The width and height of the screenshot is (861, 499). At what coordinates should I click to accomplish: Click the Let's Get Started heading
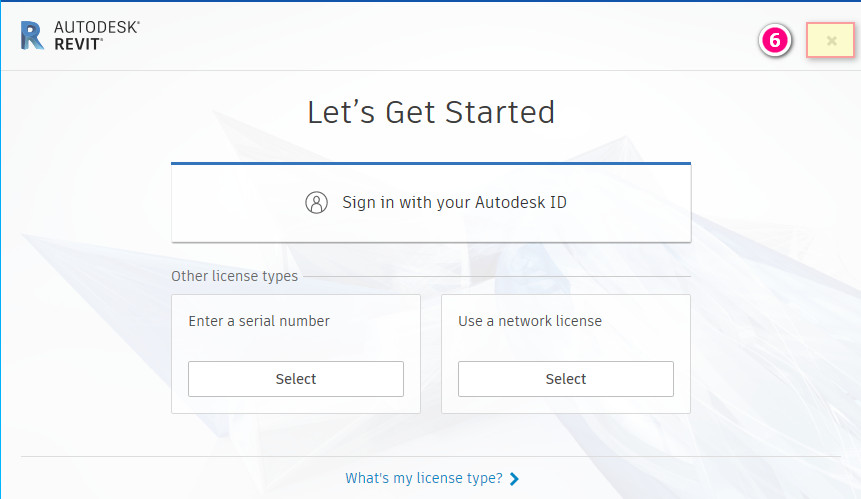point(431,112)
